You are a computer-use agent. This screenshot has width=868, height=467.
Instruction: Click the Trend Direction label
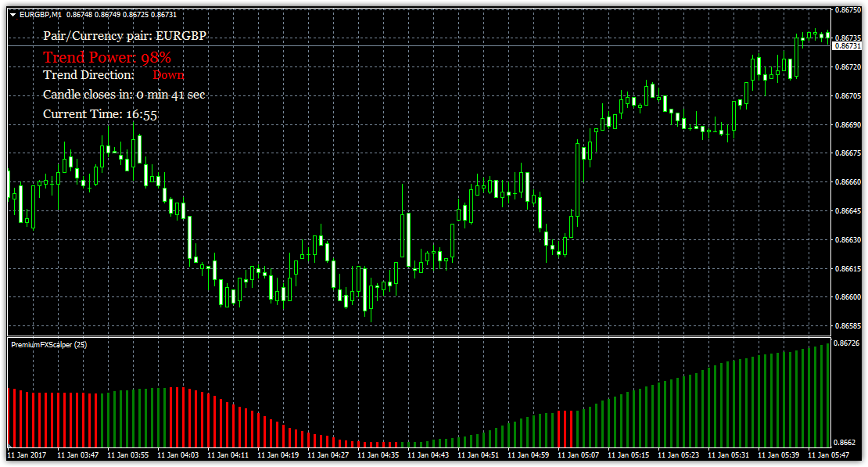[88, 75]
